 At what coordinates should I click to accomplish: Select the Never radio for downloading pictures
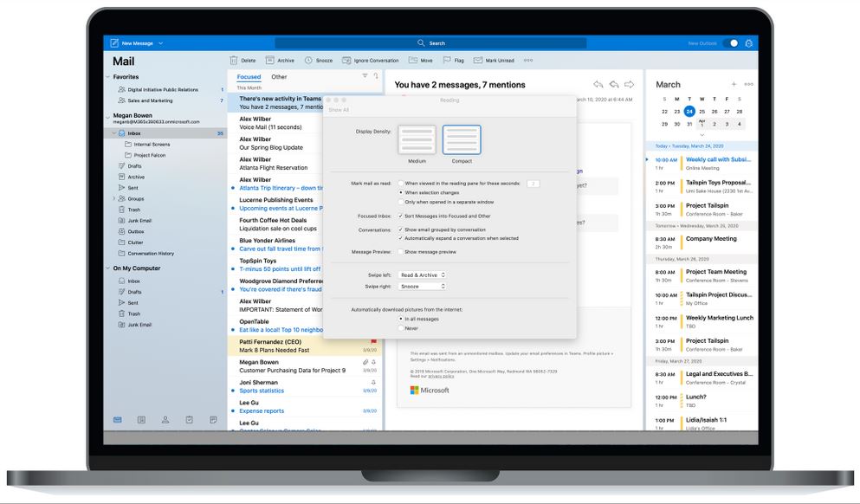pos(400,326)
